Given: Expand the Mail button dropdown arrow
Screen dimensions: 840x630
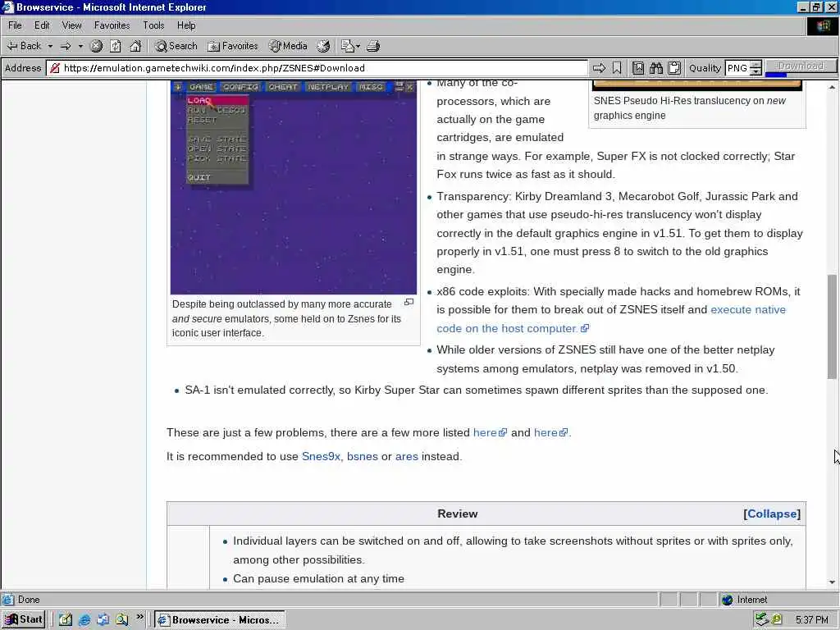Looking at the screenshot, I should 358,46.
